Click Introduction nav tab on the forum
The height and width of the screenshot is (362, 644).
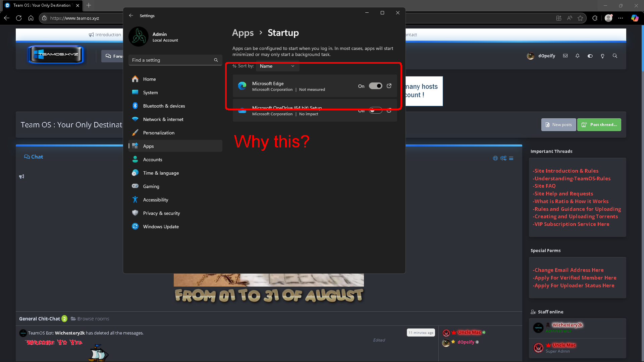105,35
